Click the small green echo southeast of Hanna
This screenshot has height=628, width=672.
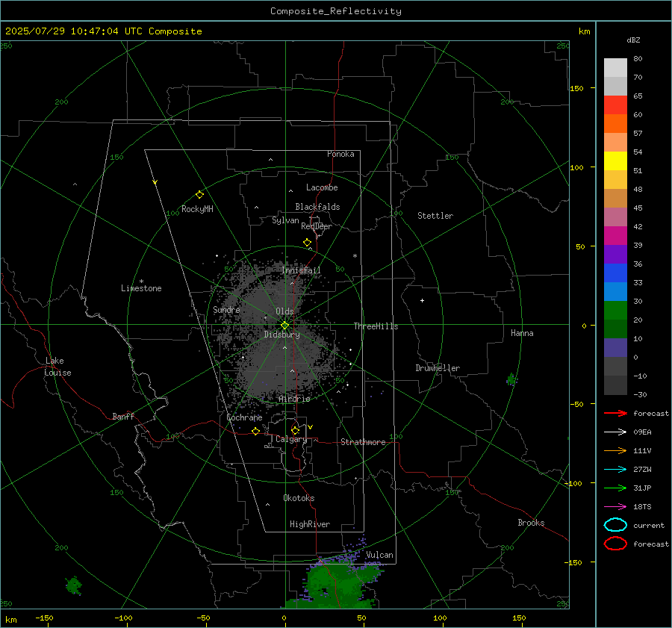point(511,379)
